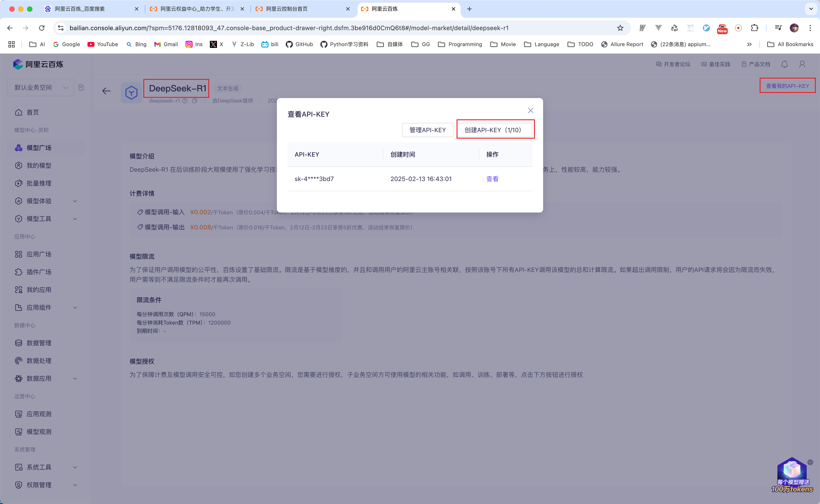The image size is (820, 504).
Task: Click the notification bell icon
Action: [784, 64]
